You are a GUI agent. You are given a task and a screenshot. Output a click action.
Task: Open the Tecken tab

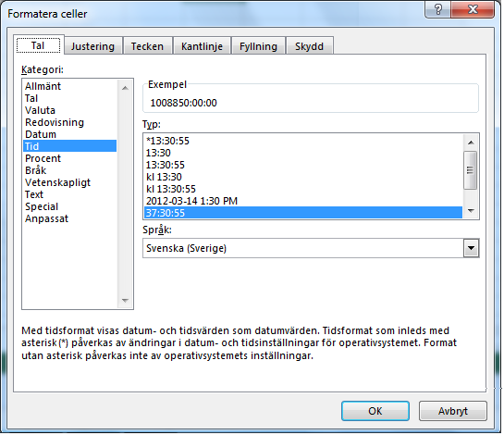click(147, 46)
